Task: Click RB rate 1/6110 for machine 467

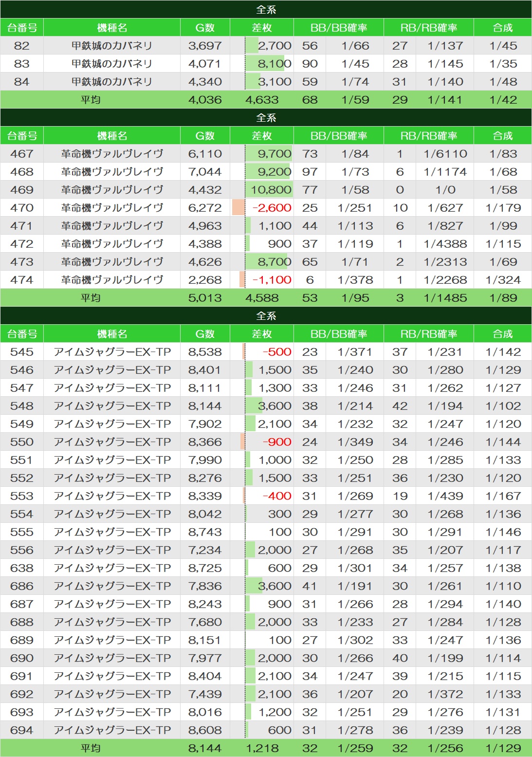Action: coord(445,154)
